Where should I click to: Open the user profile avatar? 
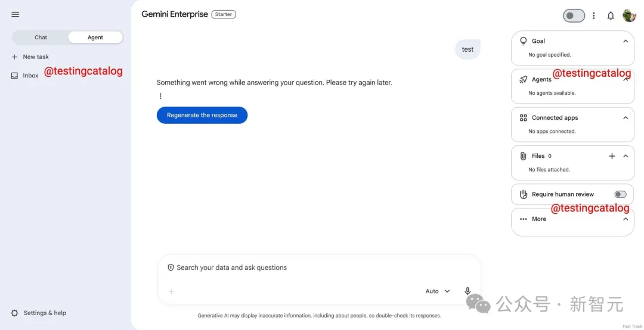[x=629, y=15]
